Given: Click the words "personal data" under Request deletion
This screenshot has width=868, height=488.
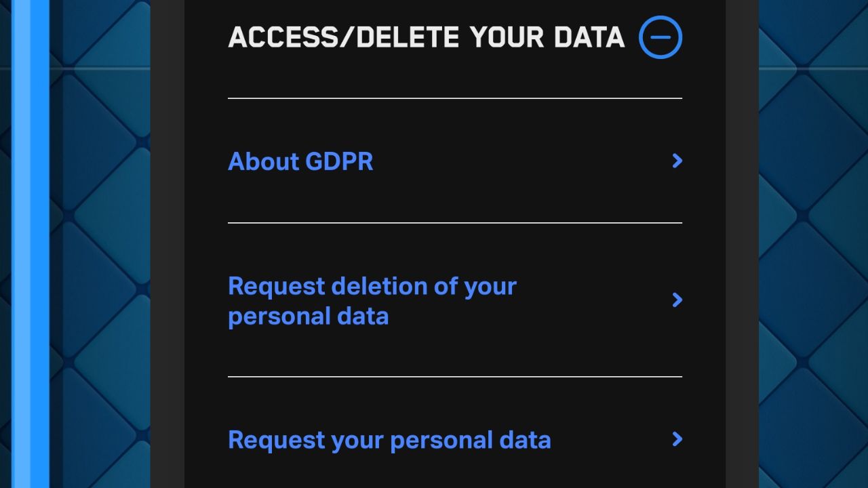Looking at the screenshot, I should [308, 317].
